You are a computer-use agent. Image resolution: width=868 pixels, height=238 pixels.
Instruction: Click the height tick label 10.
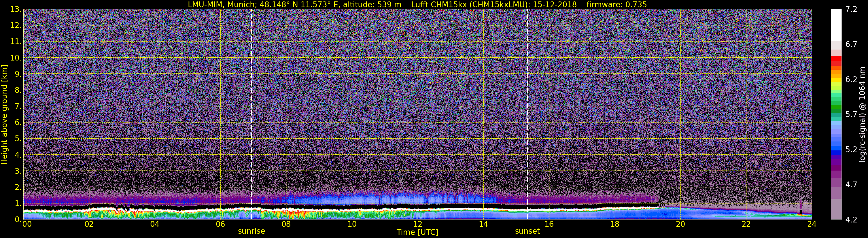point(16,58)
